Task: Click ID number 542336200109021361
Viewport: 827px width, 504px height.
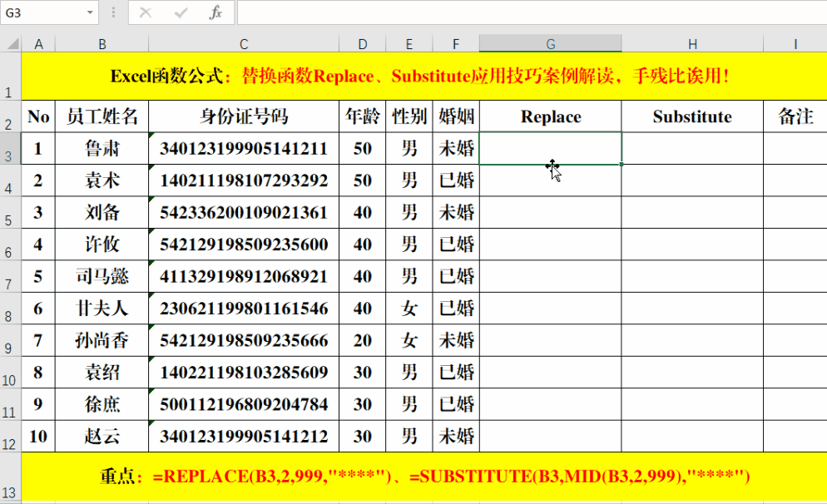Action: point(244,212)
